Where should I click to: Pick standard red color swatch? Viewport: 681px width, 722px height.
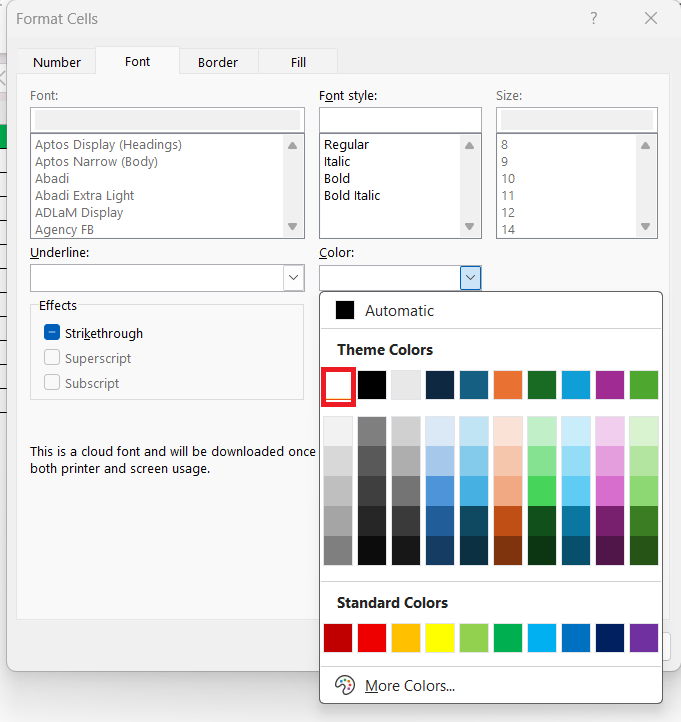[372, 638]
